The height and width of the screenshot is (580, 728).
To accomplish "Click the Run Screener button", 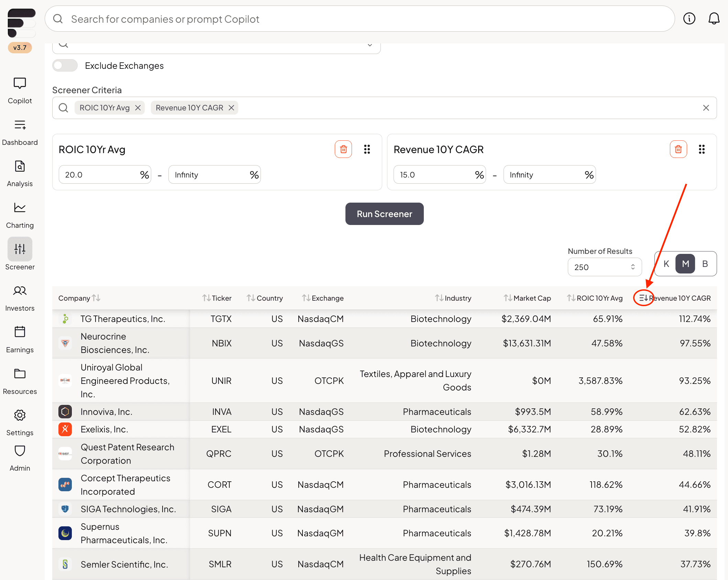I will [x=384, y=214].
